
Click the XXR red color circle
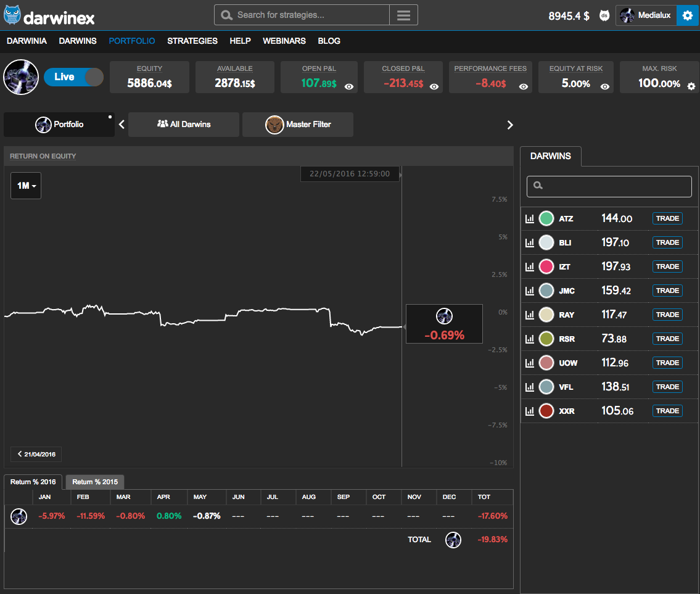click(x=546, y=411)
